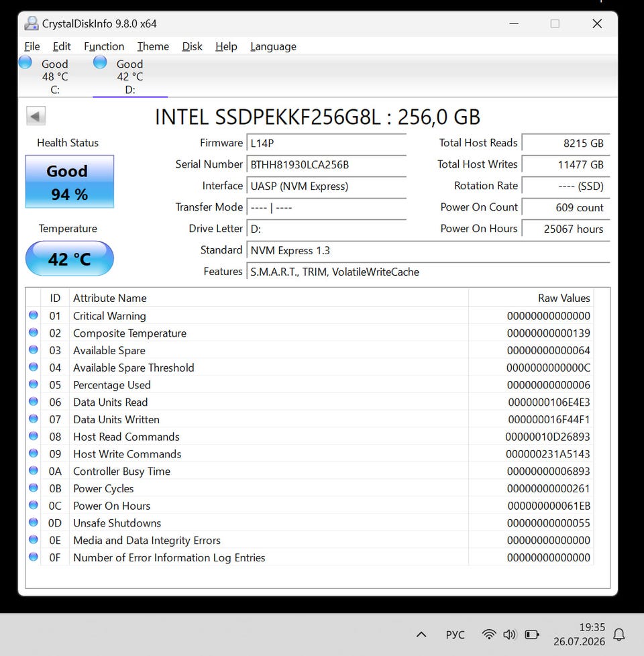Viewport: 644px width, 656px height.
Task: Click the Good 94 % health status button
Action: pos(70,182)
